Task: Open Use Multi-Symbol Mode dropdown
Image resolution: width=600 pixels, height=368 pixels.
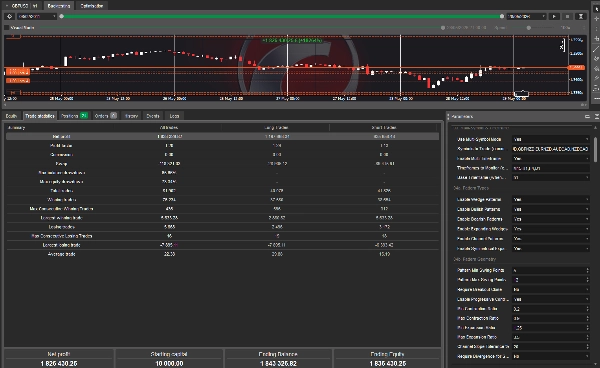Action: [x=551, y=139]
